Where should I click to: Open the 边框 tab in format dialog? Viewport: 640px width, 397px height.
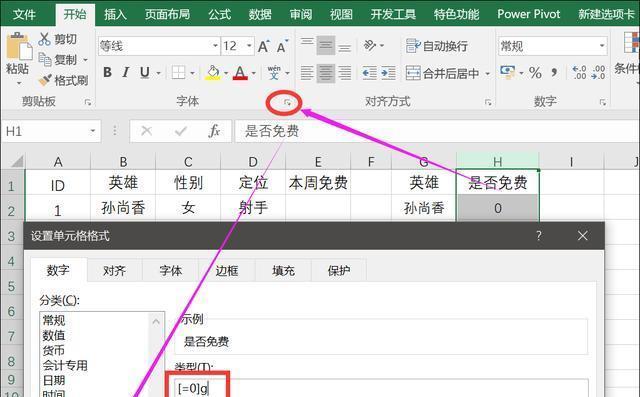pos(227,270)
